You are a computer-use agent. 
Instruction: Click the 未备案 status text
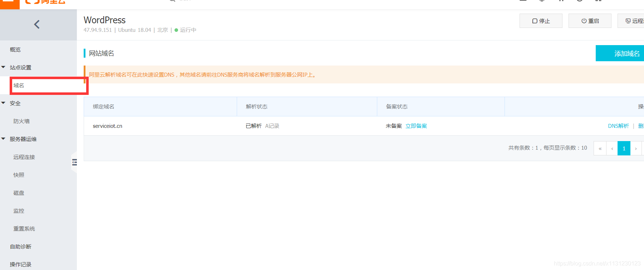[x=394, y=126]
